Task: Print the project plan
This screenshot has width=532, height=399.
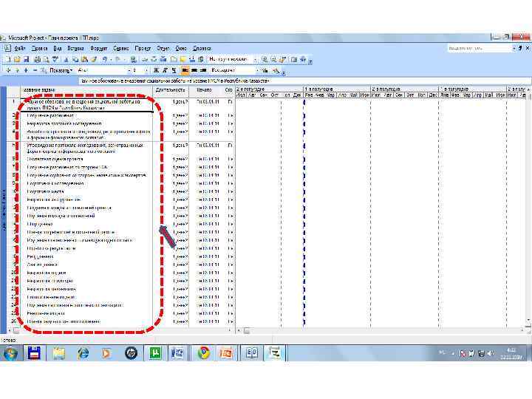Action: tap(37, 59)
